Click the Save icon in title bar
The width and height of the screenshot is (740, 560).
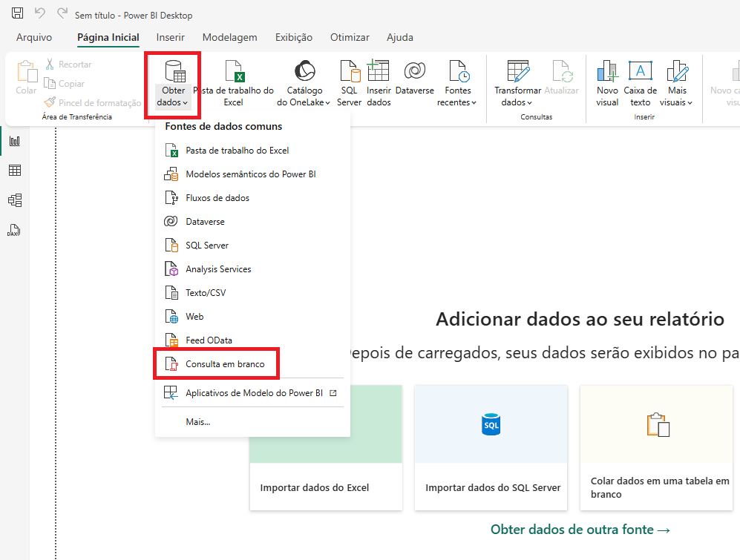(x=18, y=13)
